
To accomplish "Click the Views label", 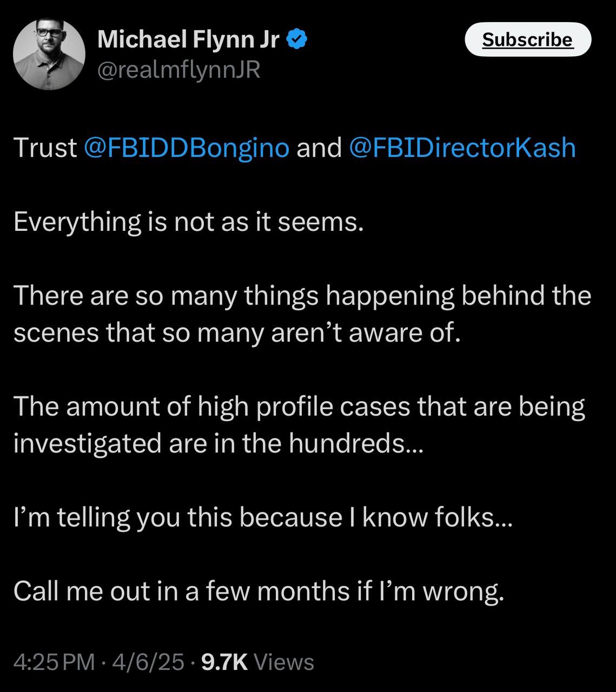I will point(283,662).
